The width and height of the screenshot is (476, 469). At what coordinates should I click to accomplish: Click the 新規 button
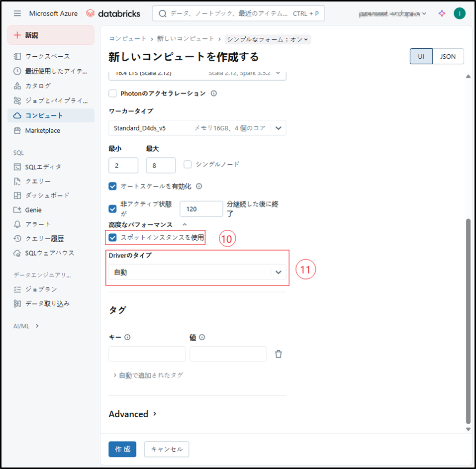51,35
